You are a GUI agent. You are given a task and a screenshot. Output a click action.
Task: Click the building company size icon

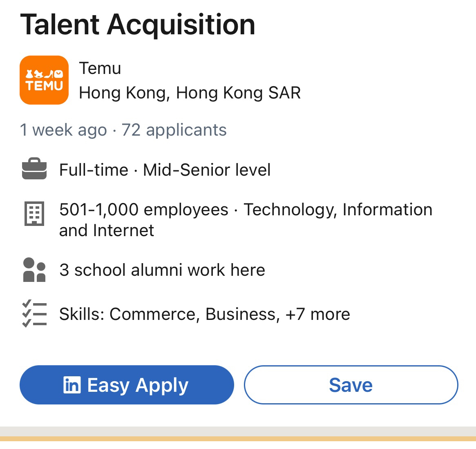coord(34,214)
